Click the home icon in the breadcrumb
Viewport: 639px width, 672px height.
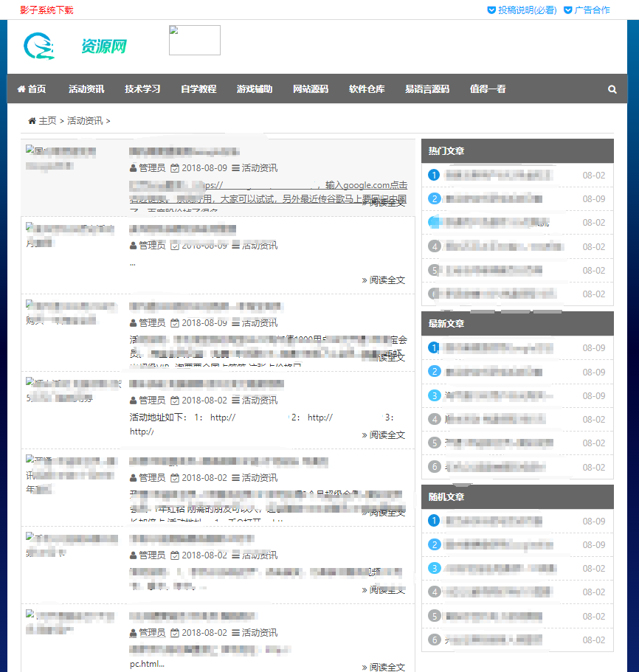(x=32, y=121)
